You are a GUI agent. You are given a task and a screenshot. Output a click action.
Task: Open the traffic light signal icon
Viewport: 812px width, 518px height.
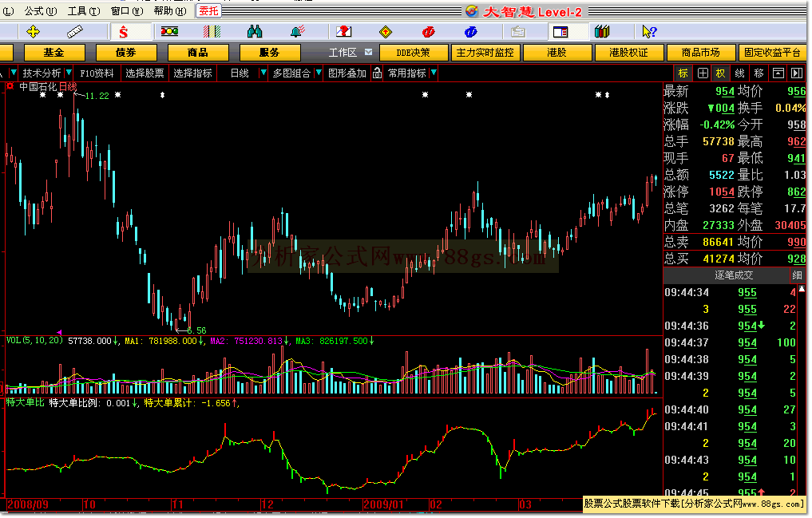point(169,32)
